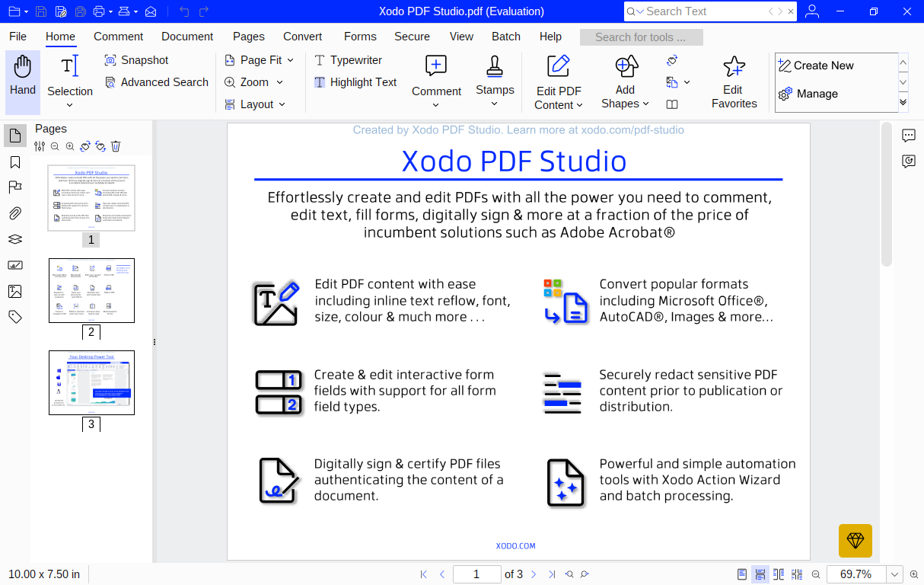The image size is (924, 585).
Task: Open Edit Favorites
Action: (734, 82)
